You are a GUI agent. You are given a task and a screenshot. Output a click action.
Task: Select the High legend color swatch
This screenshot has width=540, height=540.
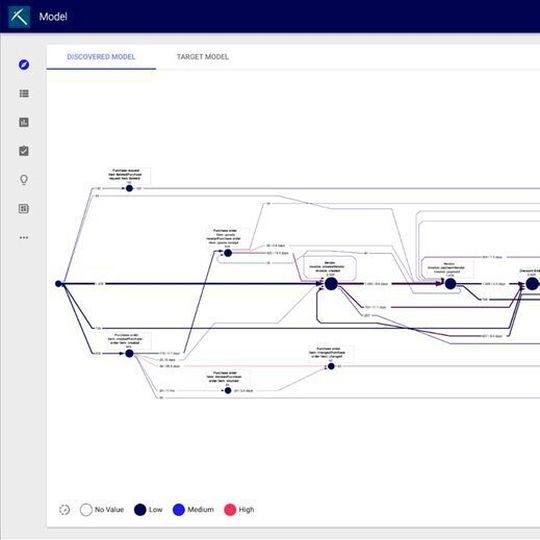tap(230, 509)
